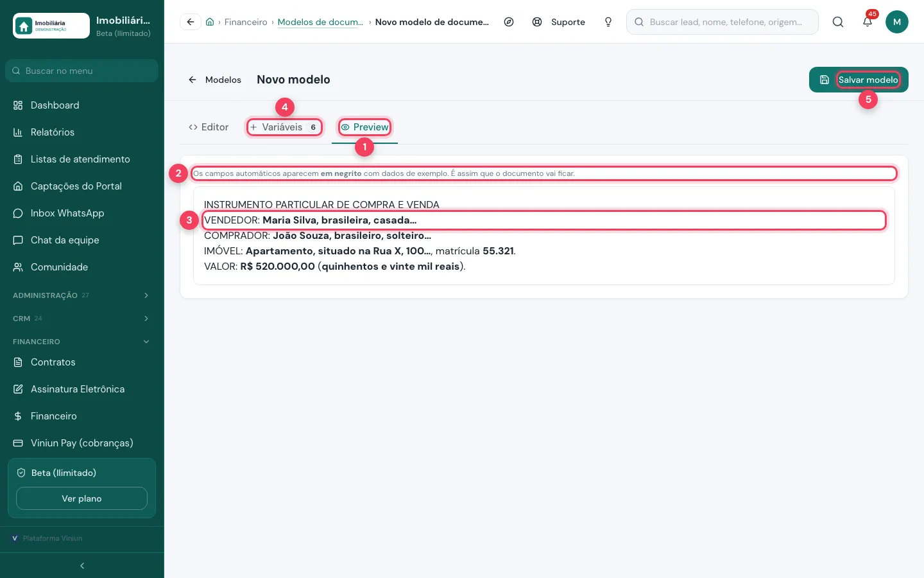
Task: Open notifications bell with 45 badge
Action: (x=868, y=22)
